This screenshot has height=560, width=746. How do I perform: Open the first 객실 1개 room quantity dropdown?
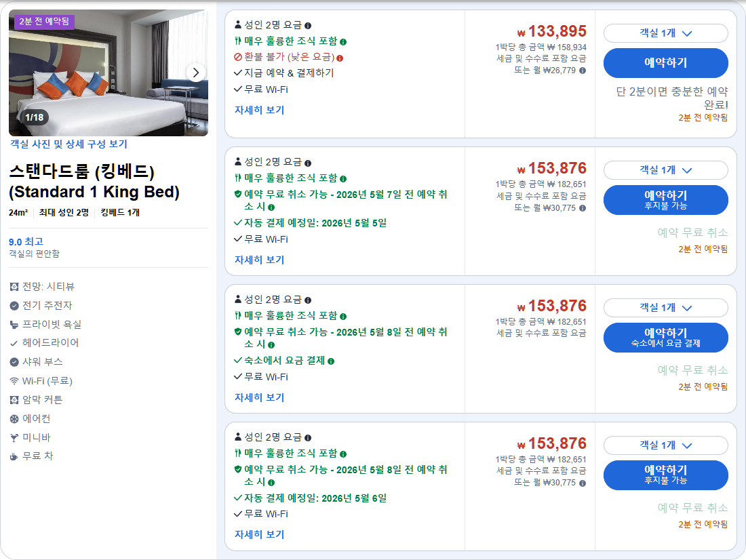click(666, 33)
